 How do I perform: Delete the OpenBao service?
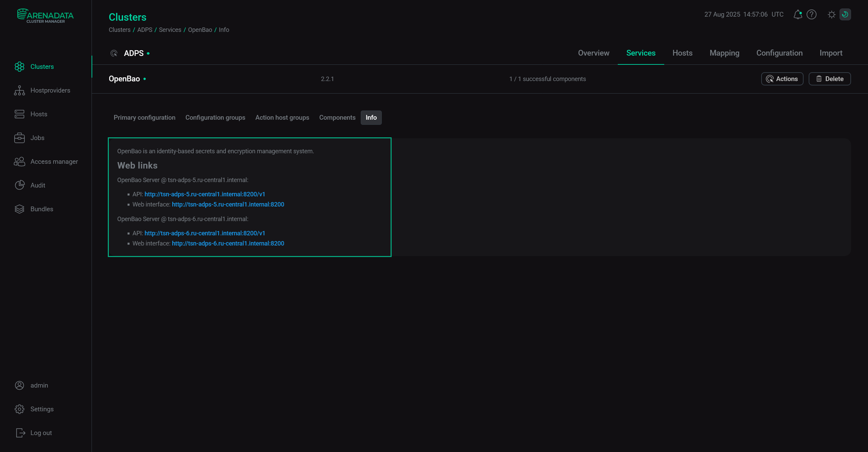click(829, 79)
